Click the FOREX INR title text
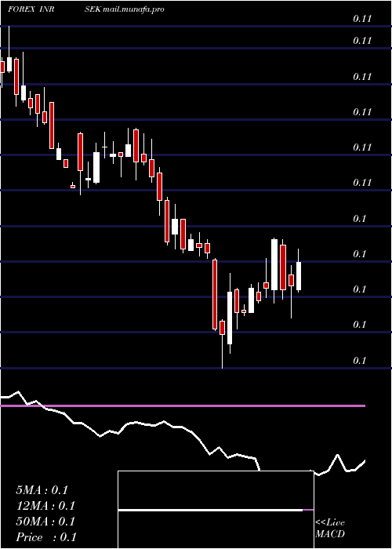Viewport: 392px width, 549px height. point(31,9)
